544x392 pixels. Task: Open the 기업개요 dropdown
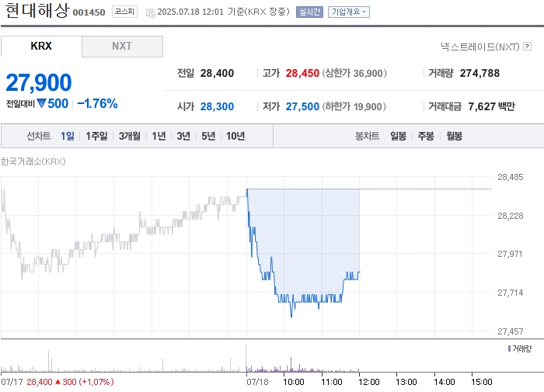[x=349, y=12]
